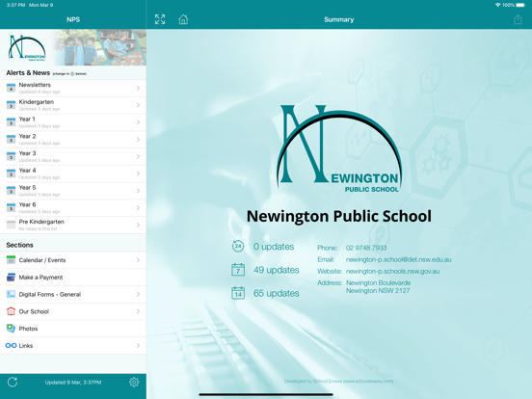Viewport: 532px width, 399px height.
Task: Tap the Digital Forms icon
Action: tap(11, 294)
